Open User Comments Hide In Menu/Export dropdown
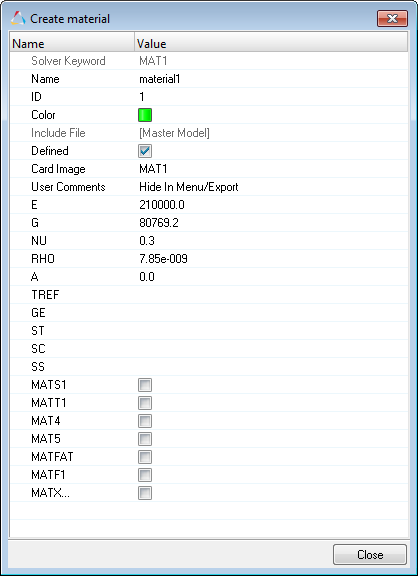This screenshot has height=576, width=418. pyautogui.click(x=272, y=187)
